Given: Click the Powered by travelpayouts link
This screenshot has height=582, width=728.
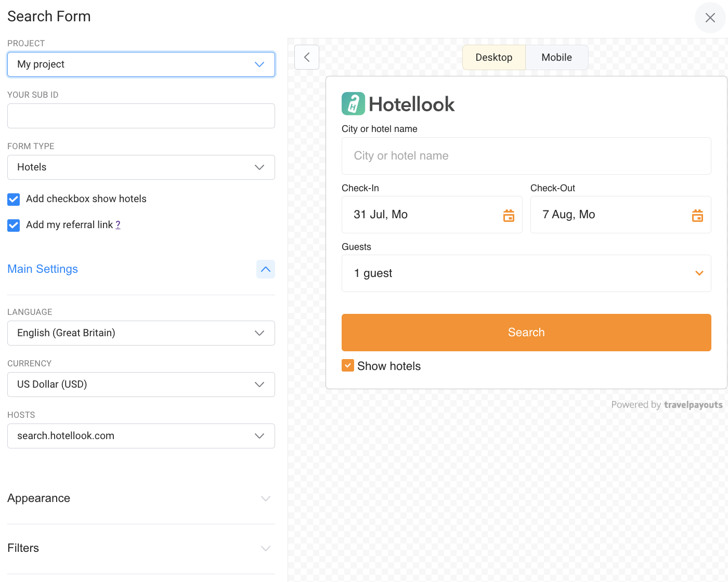Looking at the screenshot, I should click(x=667, y=405).
